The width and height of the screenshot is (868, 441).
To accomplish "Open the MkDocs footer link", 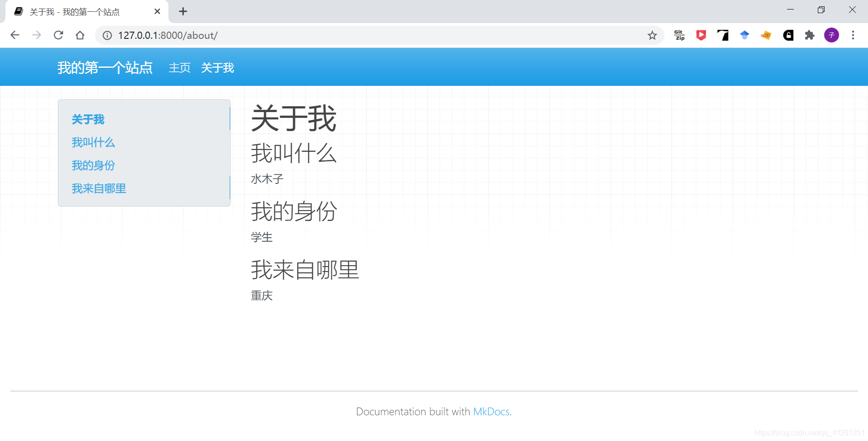I will pos(491,412).
